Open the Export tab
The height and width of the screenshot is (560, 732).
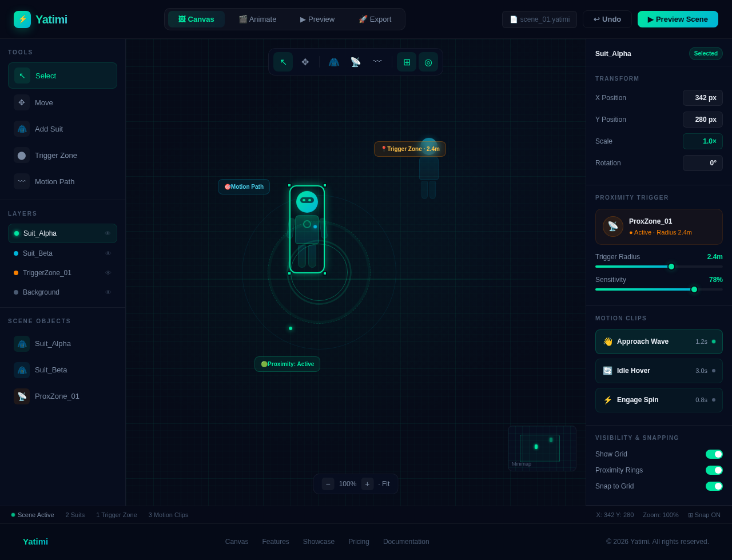(375, 19)
